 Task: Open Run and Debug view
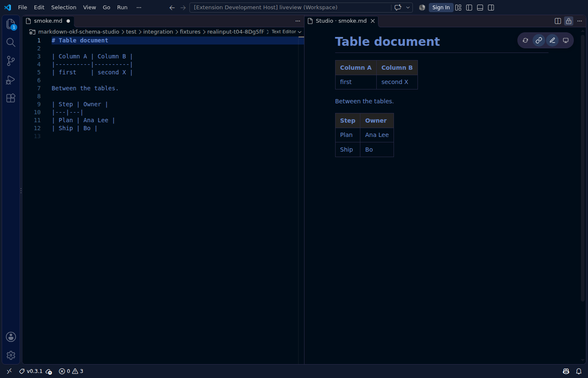tap(11, 79)
